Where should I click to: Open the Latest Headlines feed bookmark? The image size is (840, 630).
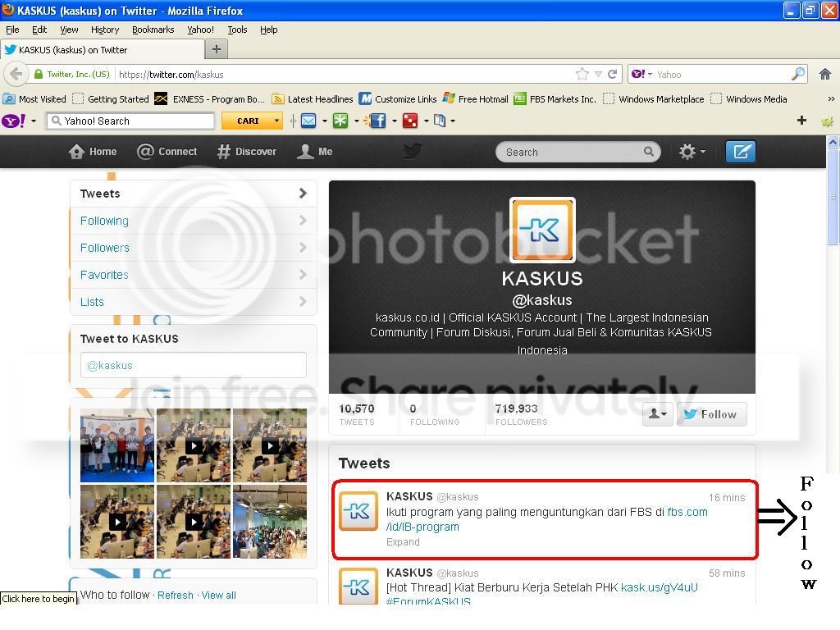(x=313, y=98)
